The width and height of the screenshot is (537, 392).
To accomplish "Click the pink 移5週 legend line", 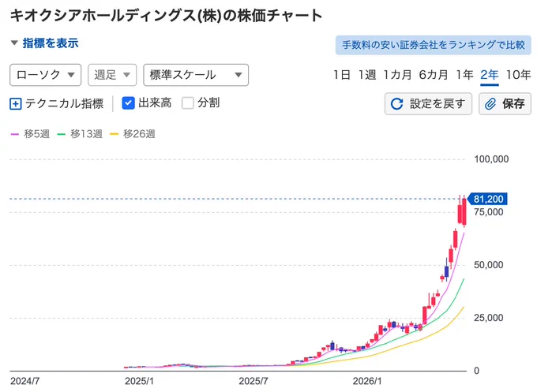I will pos(15,134).
